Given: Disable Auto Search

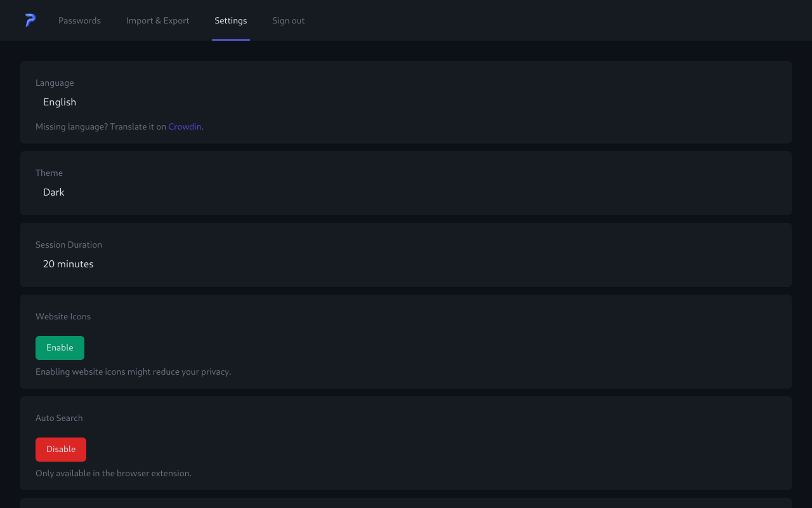Looking at the screenshot, I should (x=61, y=450).
